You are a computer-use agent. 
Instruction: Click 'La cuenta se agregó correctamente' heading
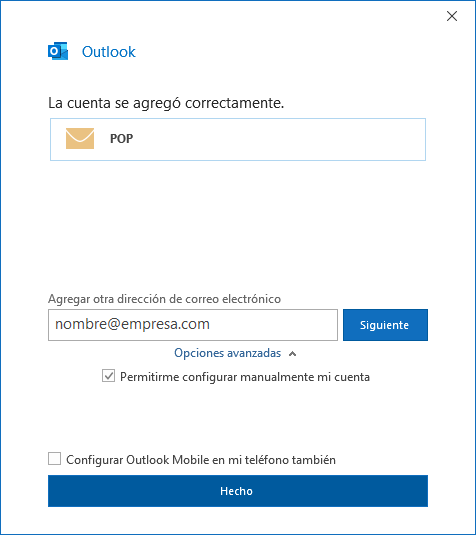pos(166,103)
